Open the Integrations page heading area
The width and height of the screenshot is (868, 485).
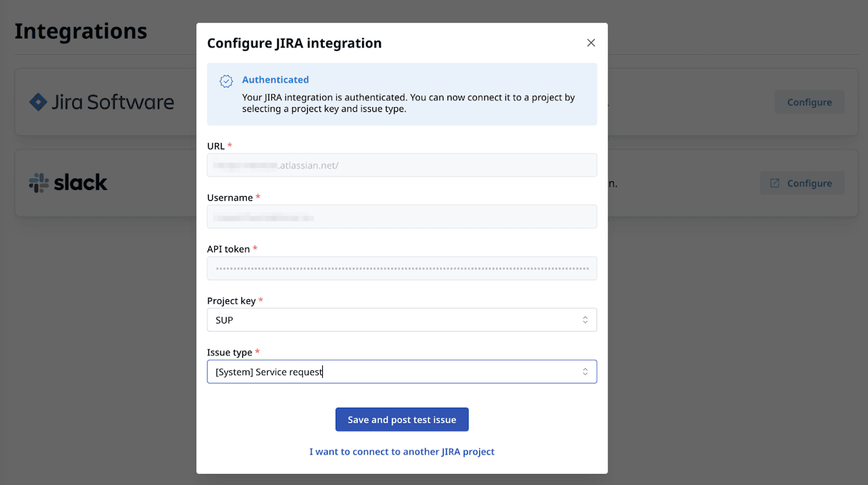pos(81,31)
